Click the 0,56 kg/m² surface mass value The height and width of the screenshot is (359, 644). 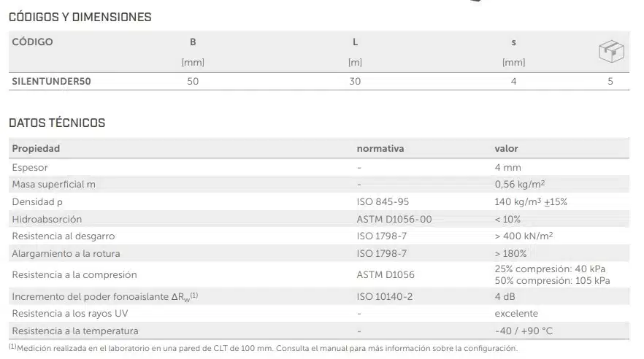pos(520,184)
